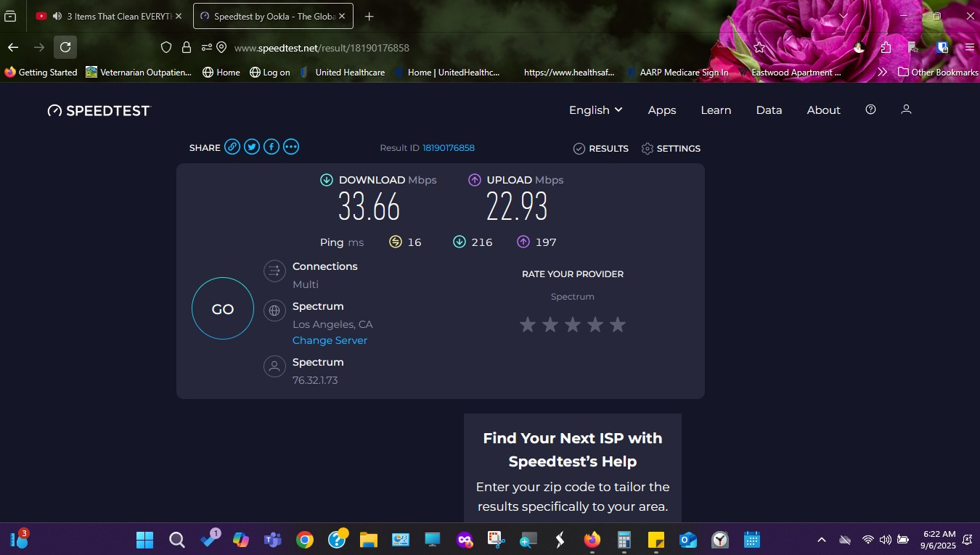Go back using the browser back arrow
Viewport: 980px width, 555px height.
[x=13, y=47]
